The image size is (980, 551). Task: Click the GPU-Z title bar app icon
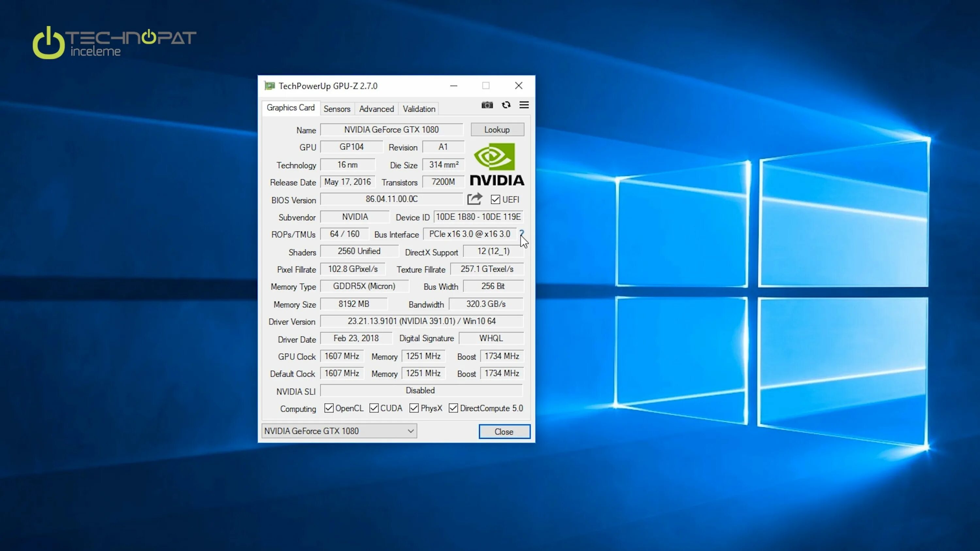270,86
